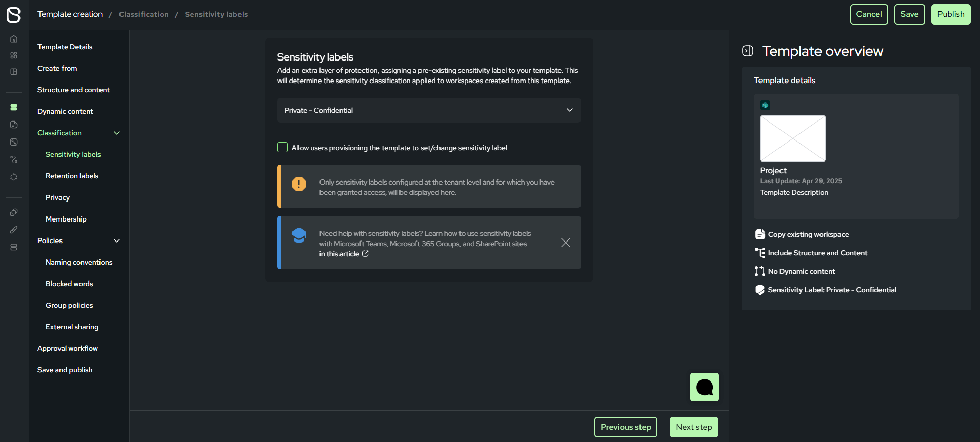Image resolution: width=980 pixels, height=442 pixels.
Task: Go to Template Details step
Action: (65, 47)
